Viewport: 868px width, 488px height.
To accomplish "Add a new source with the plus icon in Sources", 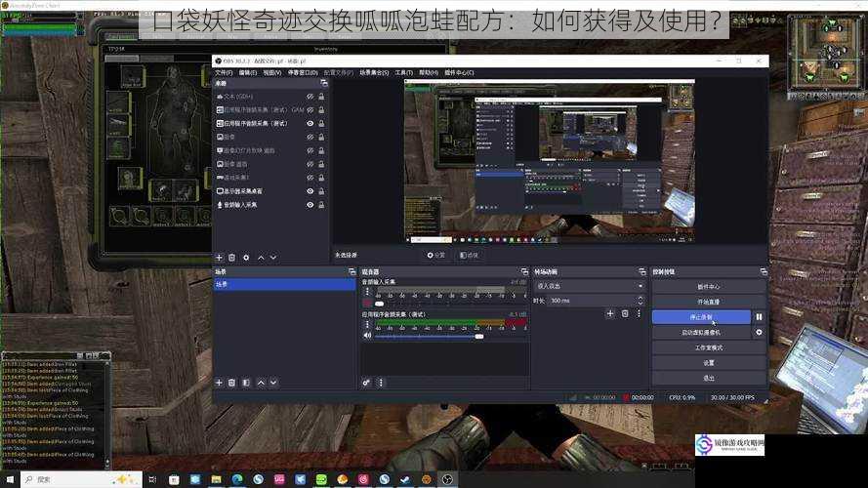I will click(220, 258).
